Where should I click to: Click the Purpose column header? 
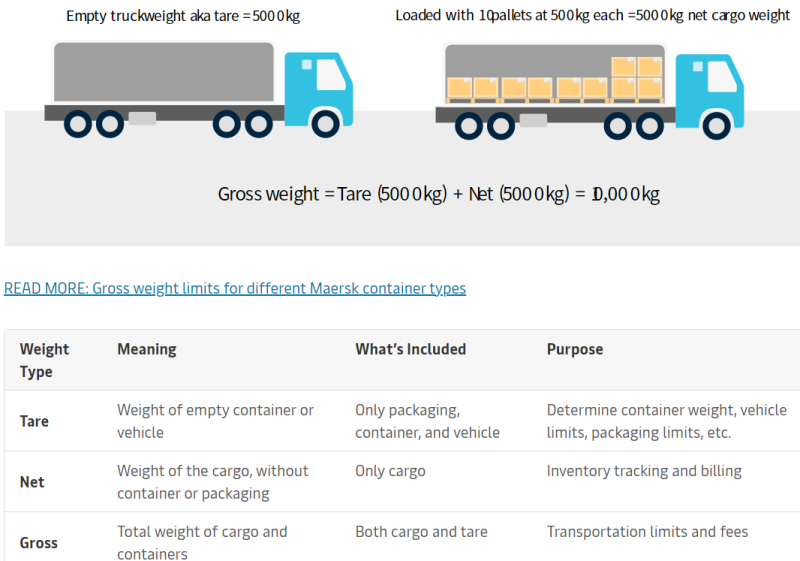coord(575,349)
